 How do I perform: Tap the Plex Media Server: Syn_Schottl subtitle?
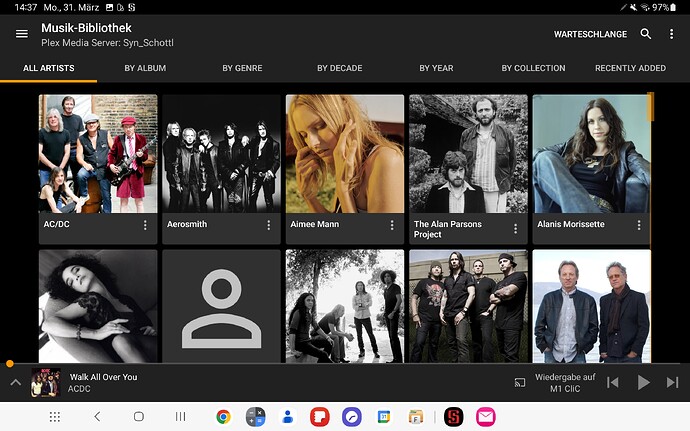pyautogui.click(x=107, y=43)
